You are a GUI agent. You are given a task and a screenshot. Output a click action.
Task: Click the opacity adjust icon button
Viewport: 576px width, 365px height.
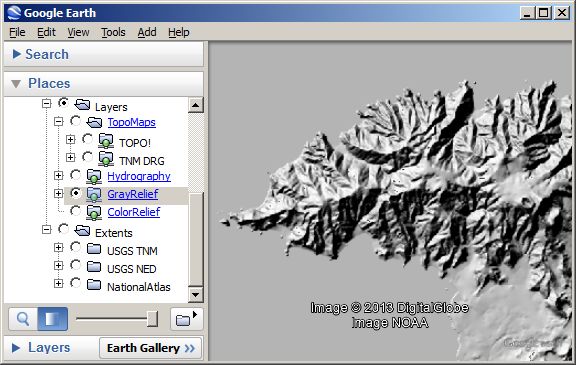[53, 319]
